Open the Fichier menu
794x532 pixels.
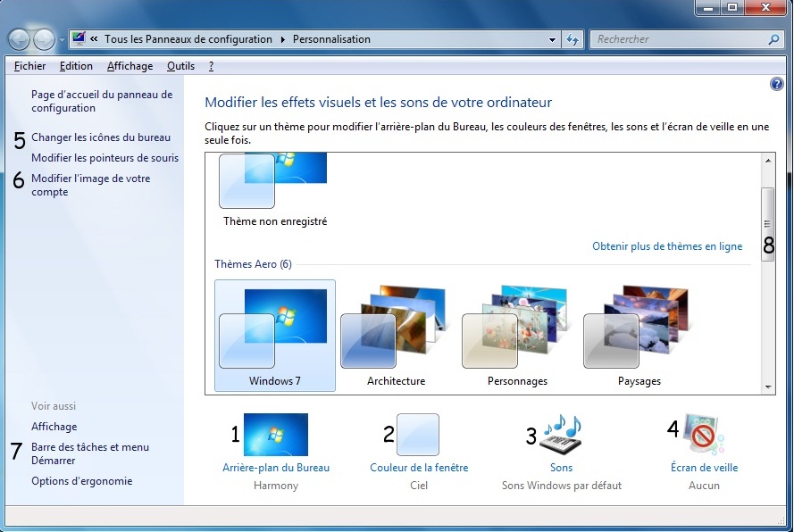[29, 66]
